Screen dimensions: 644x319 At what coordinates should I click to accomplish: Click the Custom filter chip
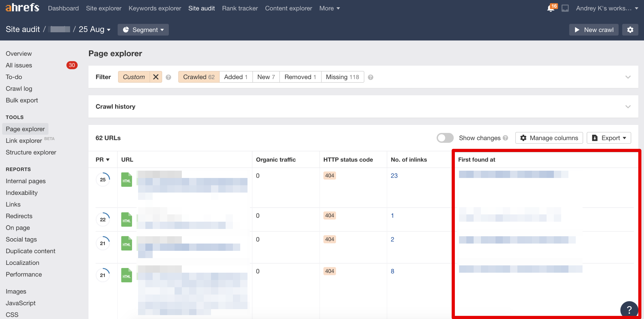[134, 77]
